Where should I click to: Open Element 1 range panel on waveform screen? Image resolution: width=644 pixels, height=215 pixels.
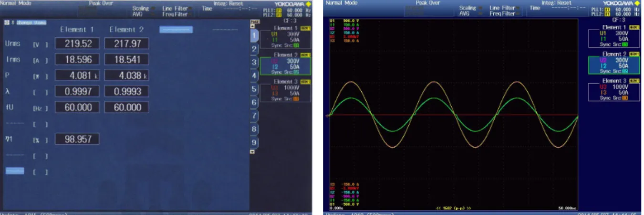[x=613, y=36]
